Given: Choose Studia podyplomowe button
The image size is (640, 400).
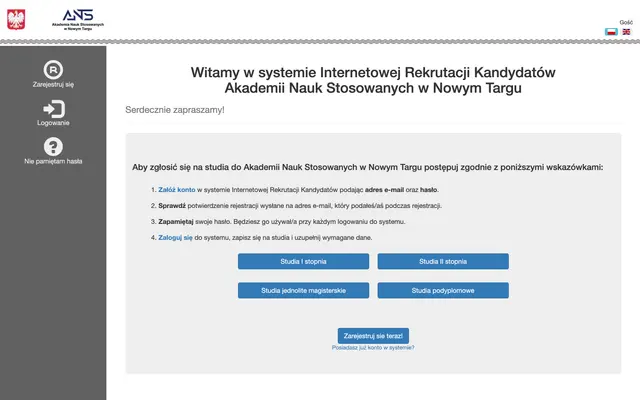Looking at the screenshot, I should 443,291.
